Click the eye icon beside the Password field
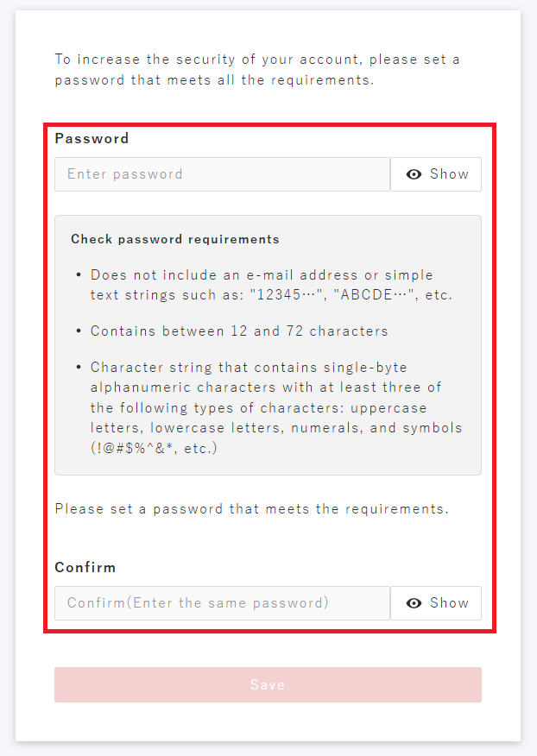The image size is (537, 756). (x=414, y=174)
